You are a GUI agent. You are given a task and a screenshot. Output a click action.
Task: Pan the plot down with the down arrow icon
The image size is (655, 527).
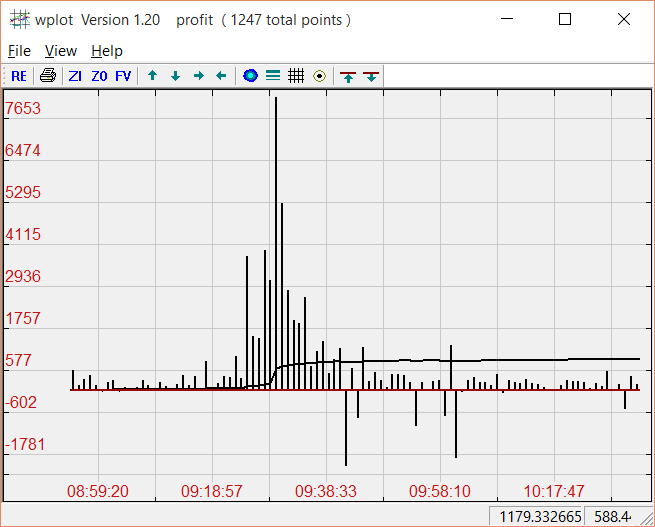click(175, 76)
